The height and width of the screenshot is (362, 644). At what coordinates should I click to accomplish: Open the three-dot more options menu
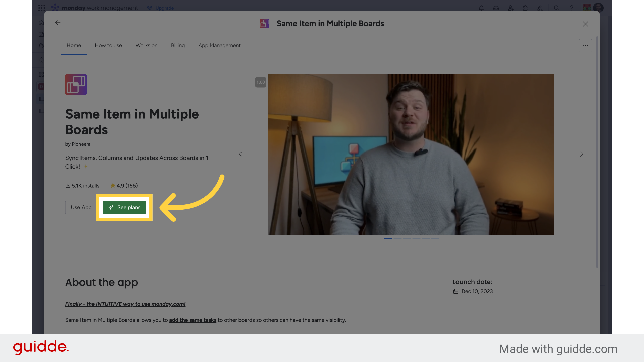pyautogui.click(x=585, y=46)
